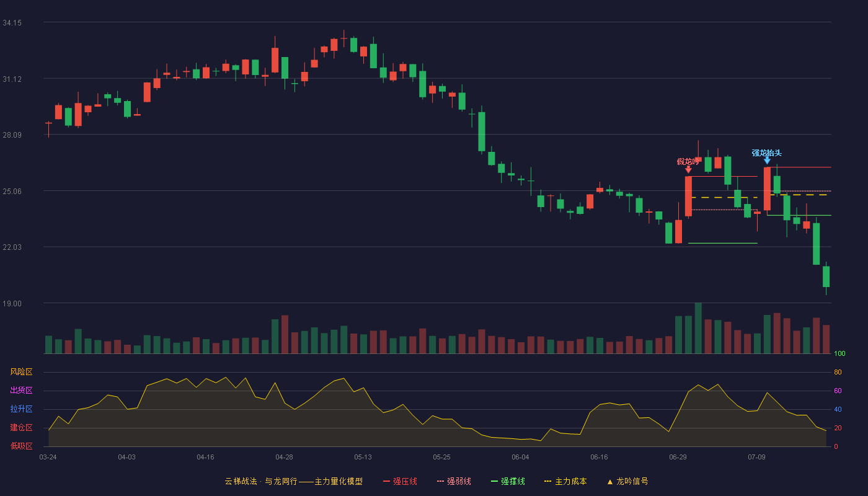Click the 25.06 price axis label
This screenshot has width=868, height=496.
pyautogui.click(x=12, y=191)
